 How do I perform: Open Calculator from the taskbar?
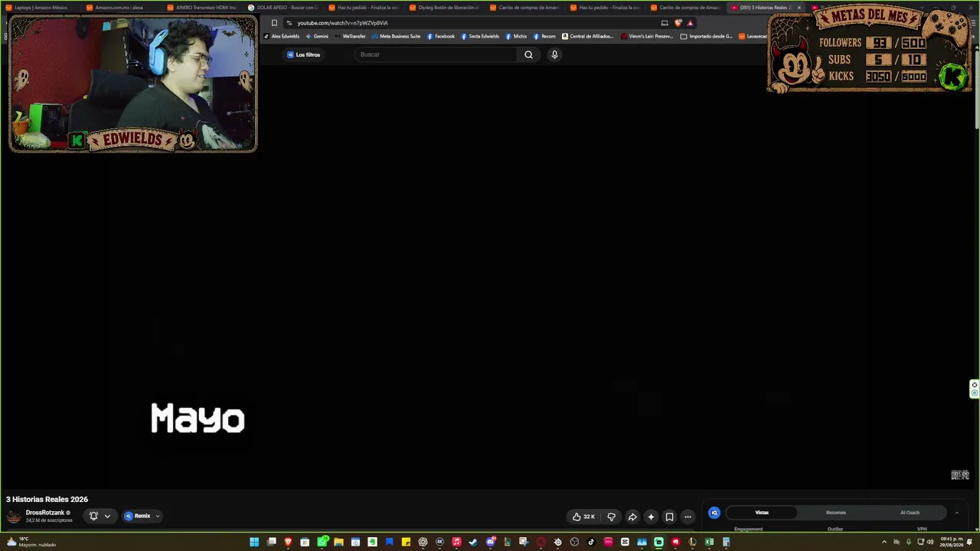click(x=726, y=543)
